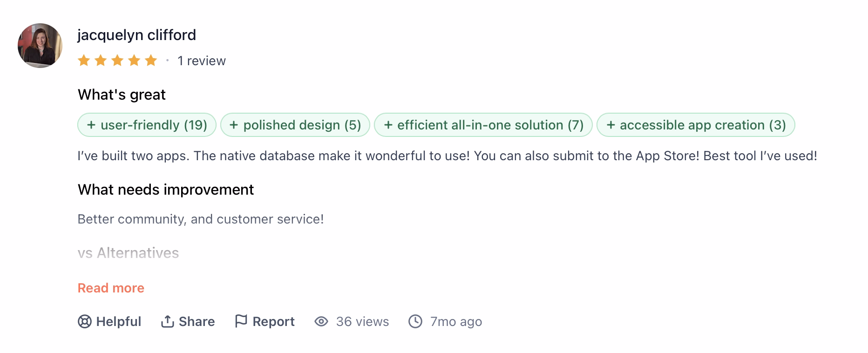
Task: Select 'accessible app creation (3)' tag
Action: (696, 125)
